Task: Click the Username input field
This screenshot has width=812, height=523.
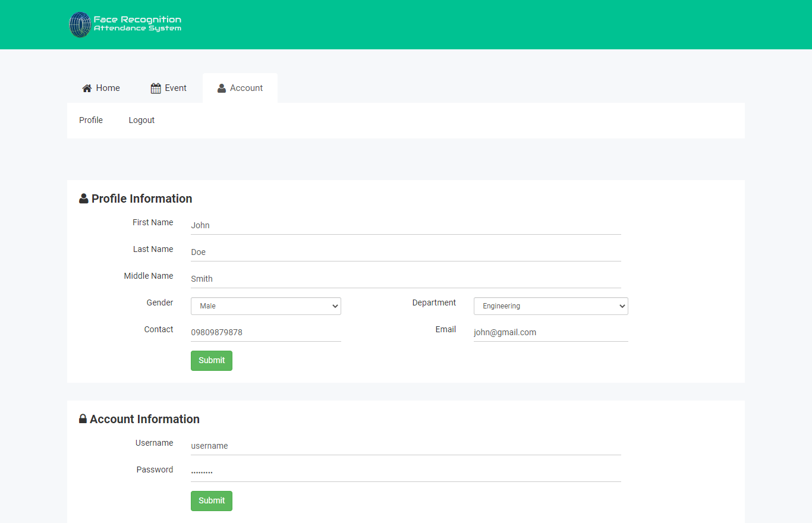Action: pos(406,446)
